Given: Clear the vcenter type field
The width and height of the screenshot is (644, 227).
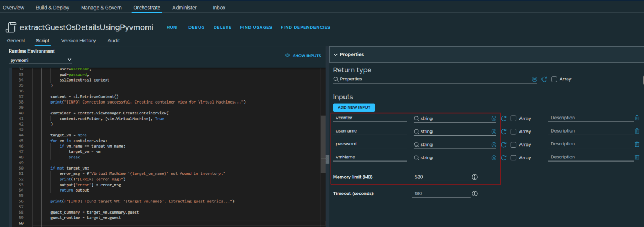Looking at the screenshot, I should (494, 118).
